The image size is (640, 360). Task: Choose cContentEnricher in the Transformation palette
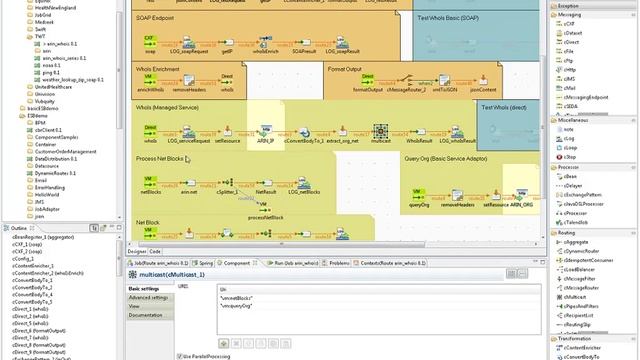582,348
